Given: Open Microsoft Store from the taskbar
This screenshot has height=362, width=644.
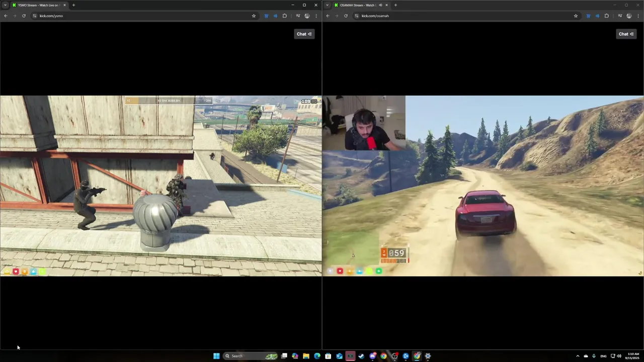Looking at the screenshot, I should 328,356.
